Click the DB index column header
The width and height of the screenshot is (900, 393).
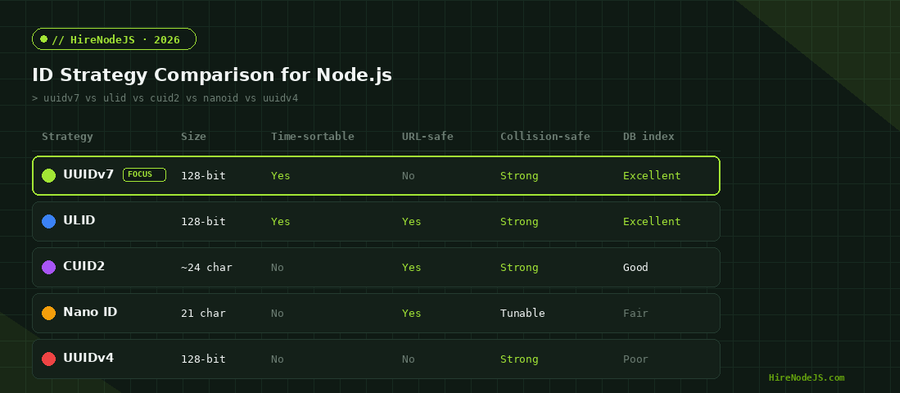click(x=649, y=137)
